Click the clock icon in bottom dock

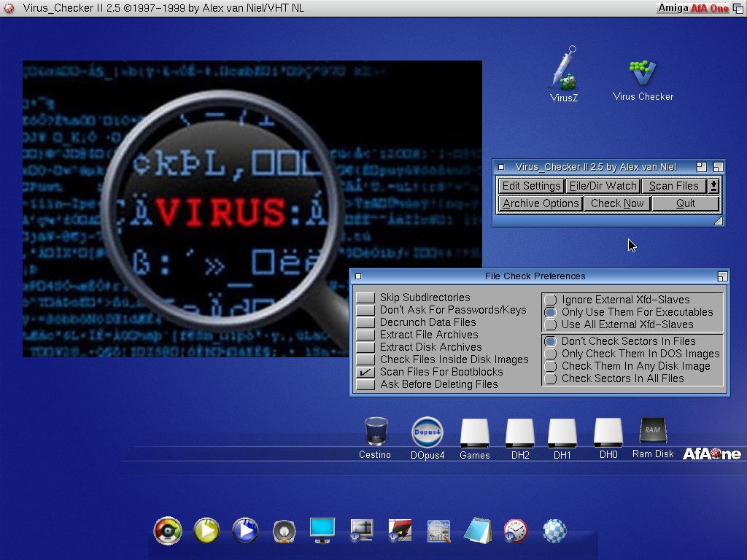(515, 531)
